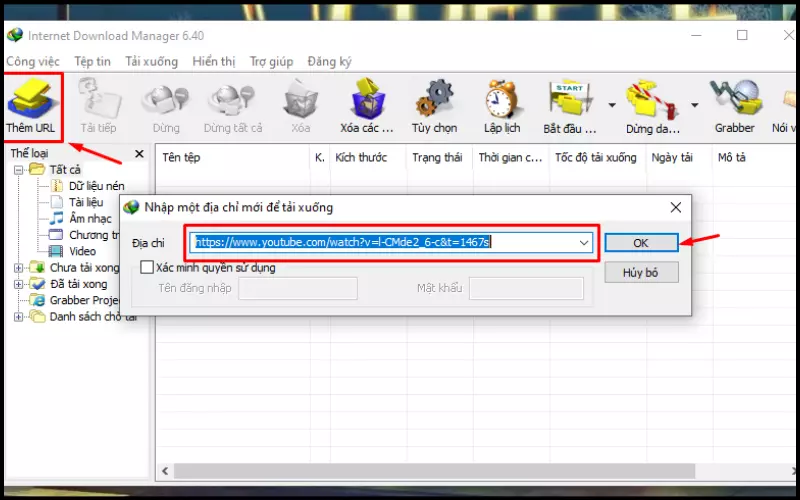The height and width of the screenshot is (500, 800).
Task: Open the Công việc menu
Action: pos(33,62)
